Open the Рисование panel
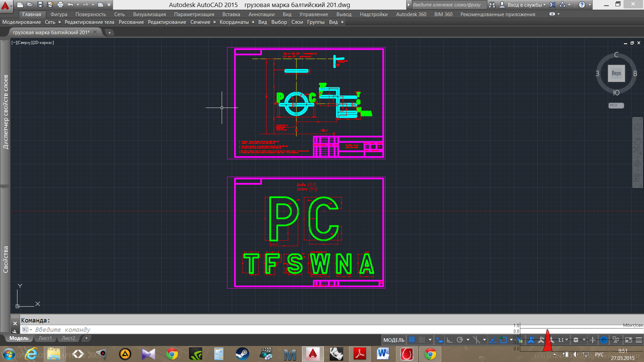This screenshot has height=362, width=644. (x=131, y=22)
